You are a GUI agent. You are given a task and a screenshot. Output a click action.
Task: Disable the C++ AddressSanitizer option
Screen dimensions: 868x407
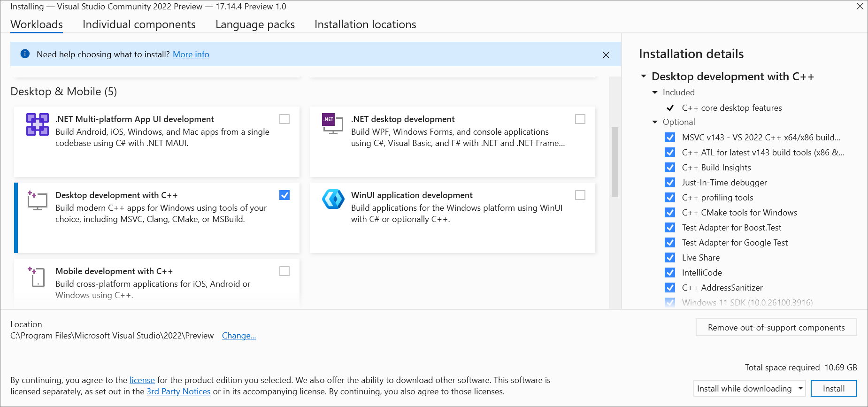point(670,288)
